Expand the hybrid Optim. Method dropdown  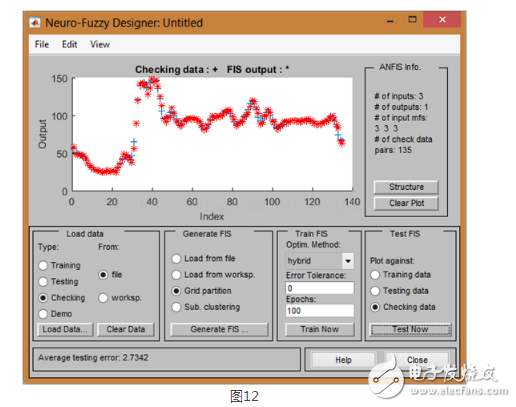[x=348, y=261]
